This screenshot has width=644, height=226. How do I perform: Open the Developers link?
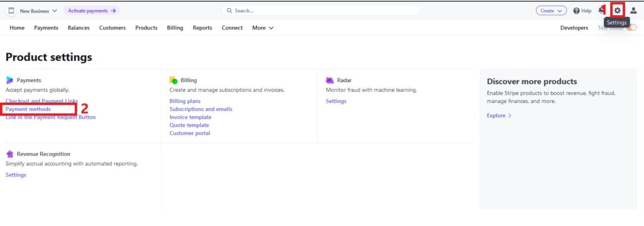[x=574, y=28]
